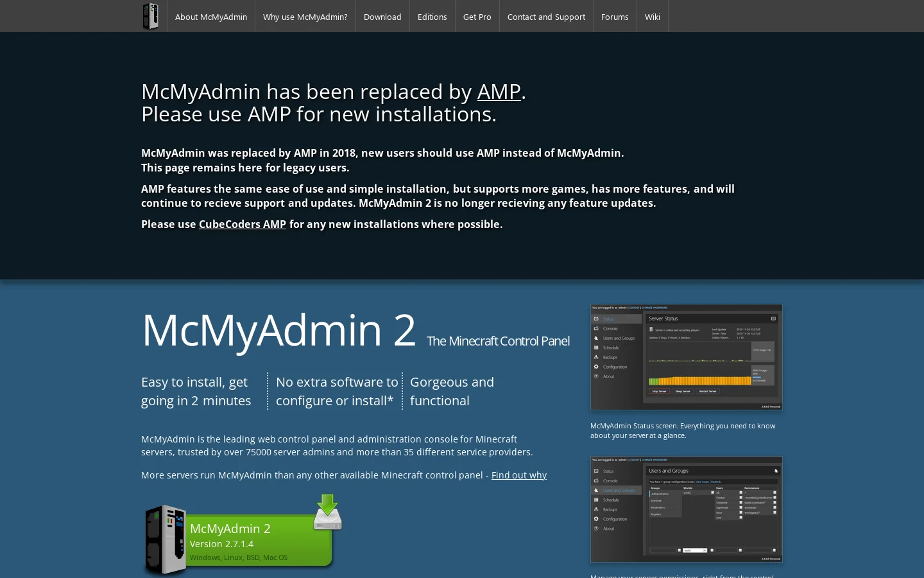
Task: Open the Find out why link
Action: (519, 475)
